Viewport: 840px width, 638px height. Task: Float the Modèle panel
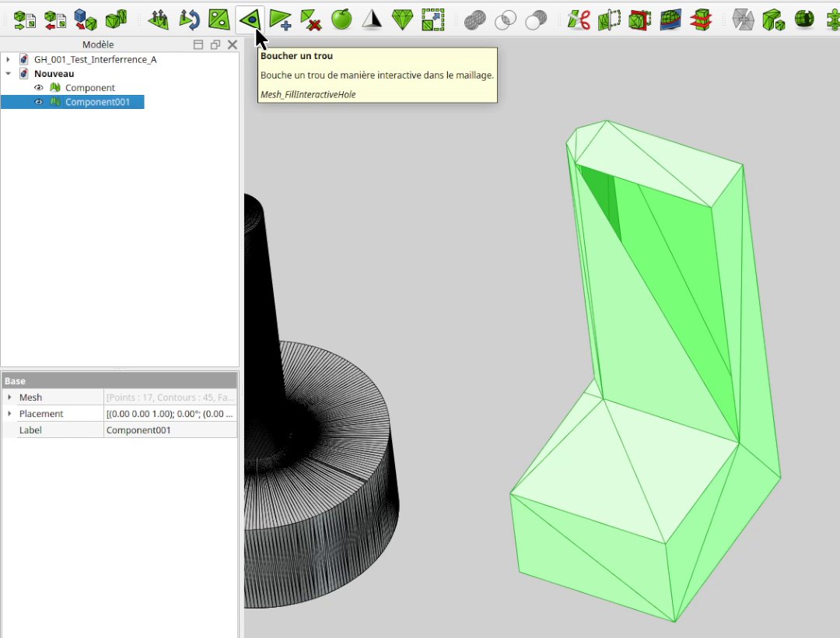coord(215,44)
